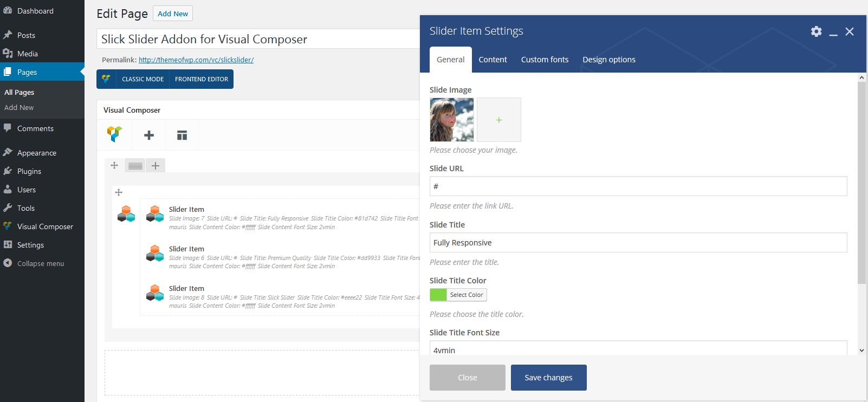Close the Slider Item Settings panel with X
Screen dimensions: 868x402
pyautogui.click(x=850, y=31)
